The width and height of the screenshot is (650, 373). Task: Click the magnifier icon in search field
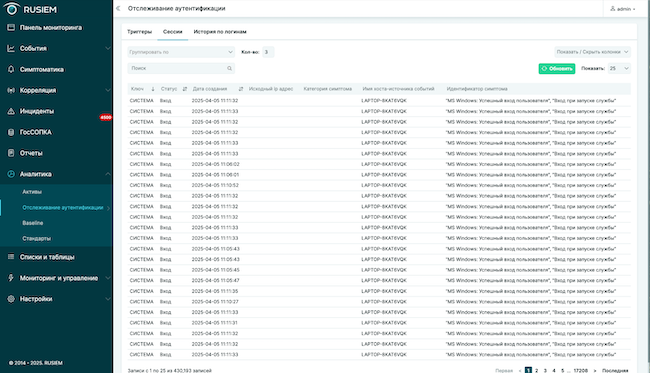click(x=229, y=68)
